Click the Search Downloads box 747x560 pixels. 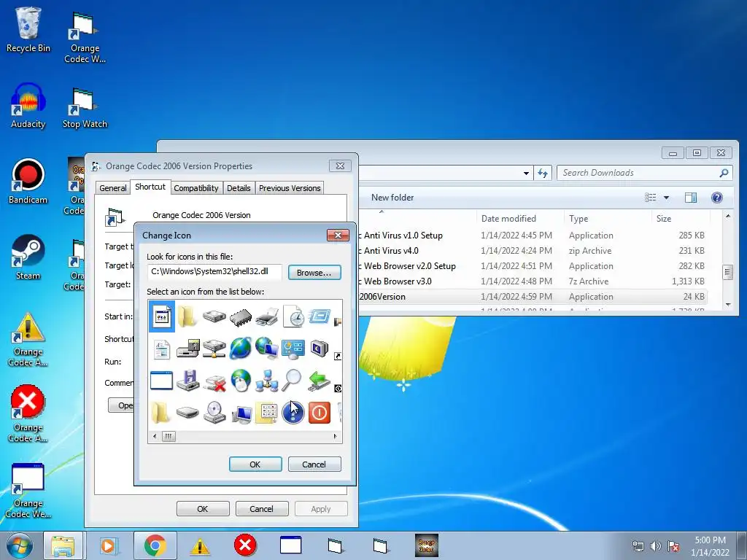pos(645,173)
